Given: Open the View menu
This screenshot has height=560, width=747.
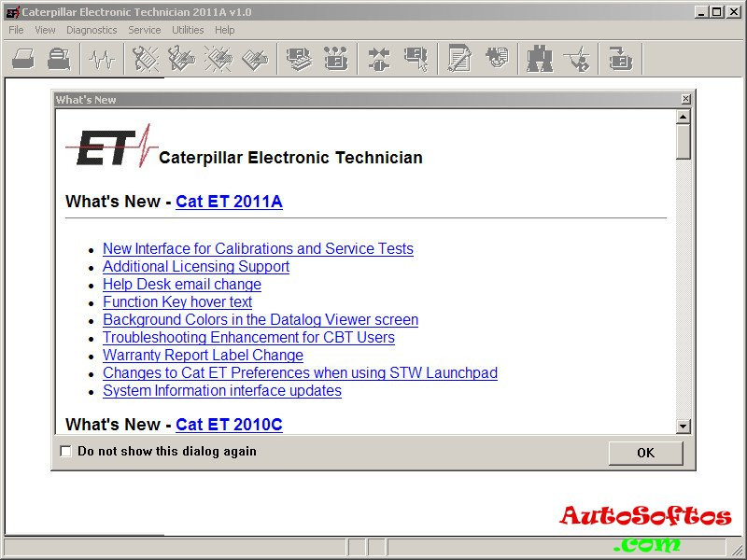Looking at the screenshot, I should point(45,30).
